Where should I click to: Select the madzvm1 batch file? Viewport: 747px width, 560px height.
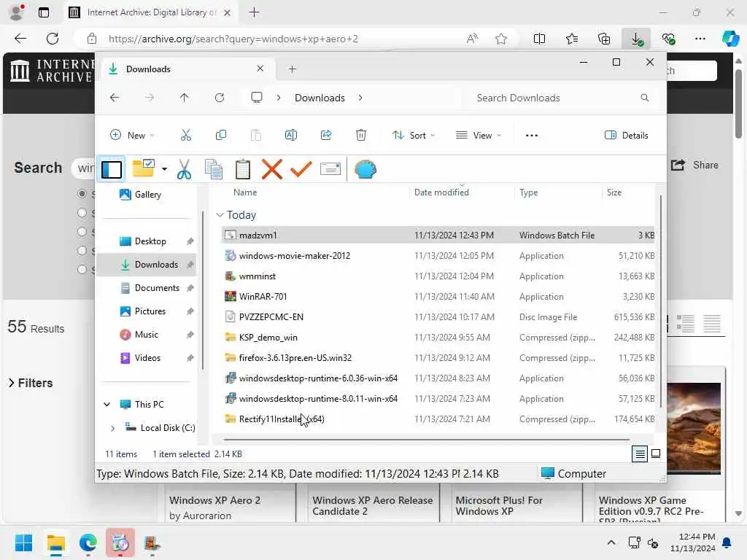pyautogui.click(x=438, y=236)
